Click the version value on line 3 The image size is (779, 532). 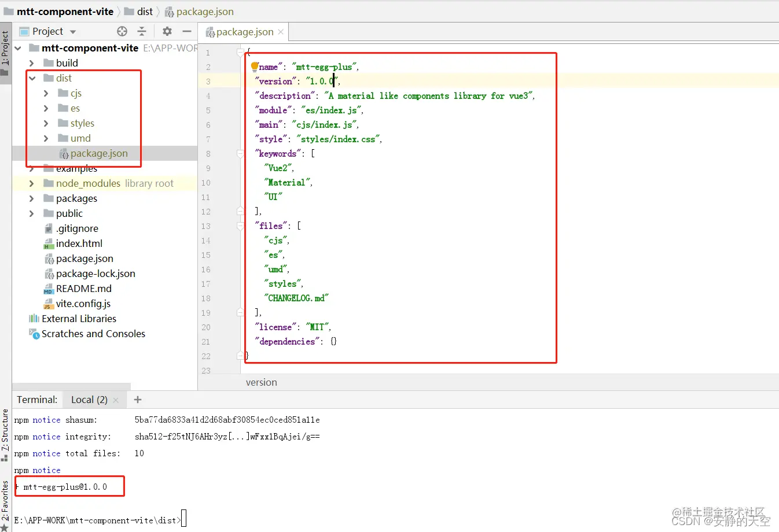(321, 81)
